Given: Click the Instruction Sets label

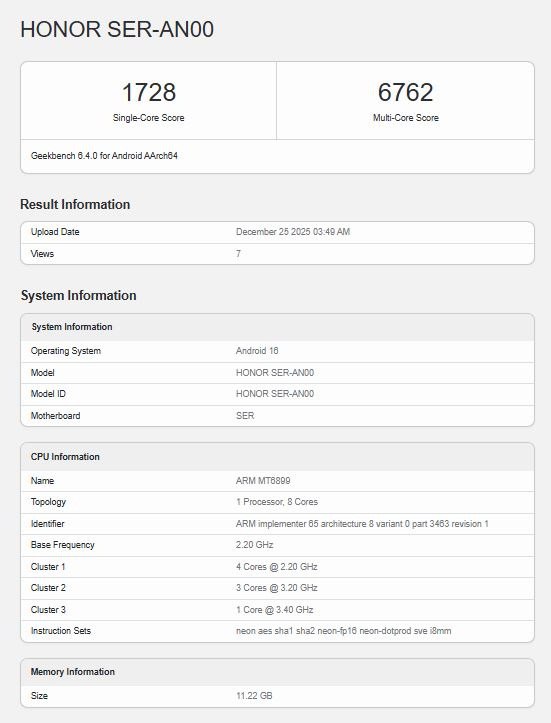Looking at the screenshot, I should [61, 631].
